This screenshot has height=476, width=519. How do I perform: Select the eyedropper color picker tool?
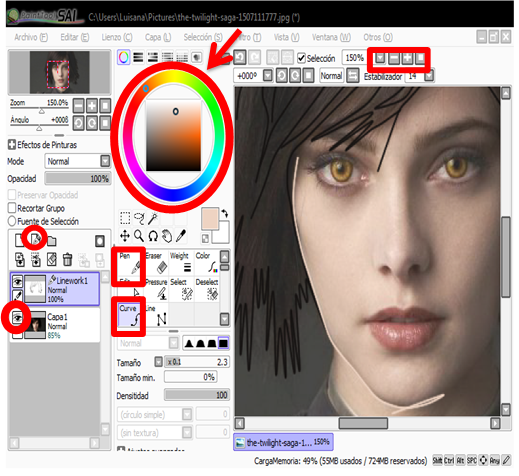181,236
